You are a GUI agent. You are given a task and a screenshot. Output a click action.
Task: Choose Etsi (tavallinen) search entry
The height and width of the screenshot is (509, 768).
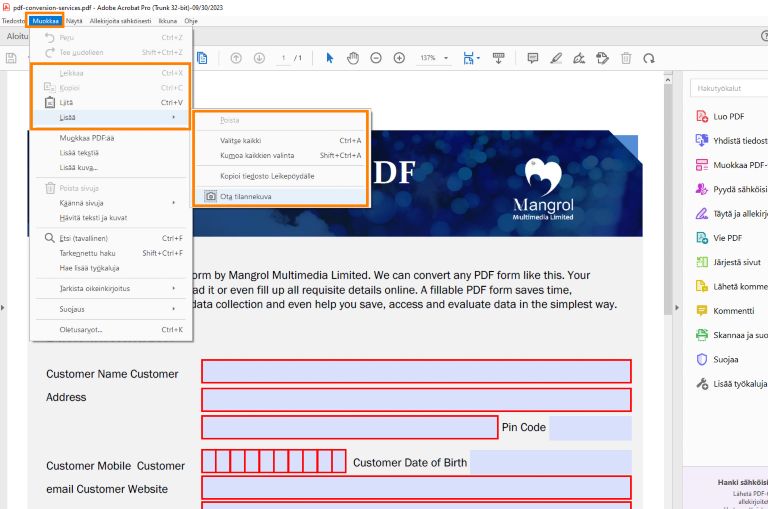pyautogui.click(x=111, y=238)
